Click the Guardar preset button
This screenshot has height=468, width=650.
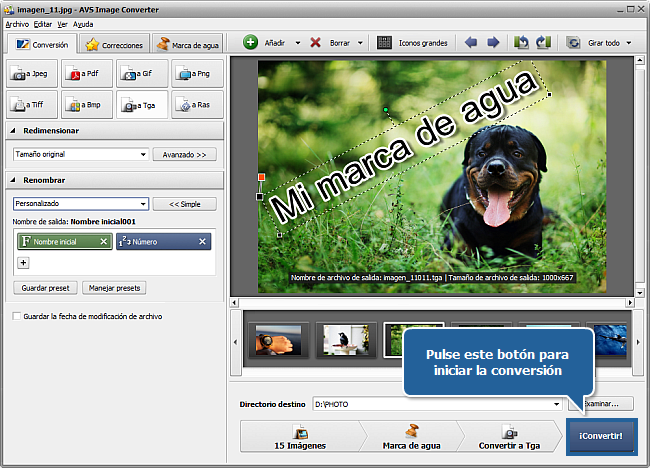click(x=45, y=288)
